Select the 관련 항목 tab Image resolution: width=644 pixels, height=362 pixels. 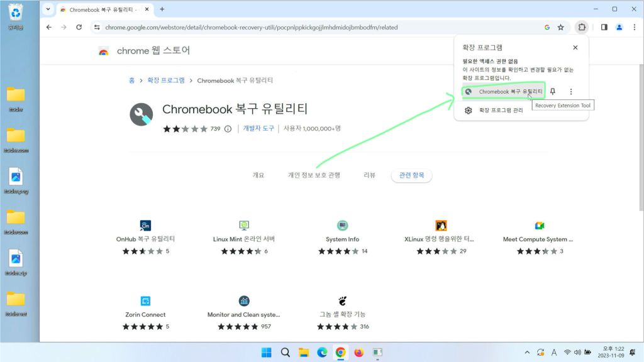411,175
